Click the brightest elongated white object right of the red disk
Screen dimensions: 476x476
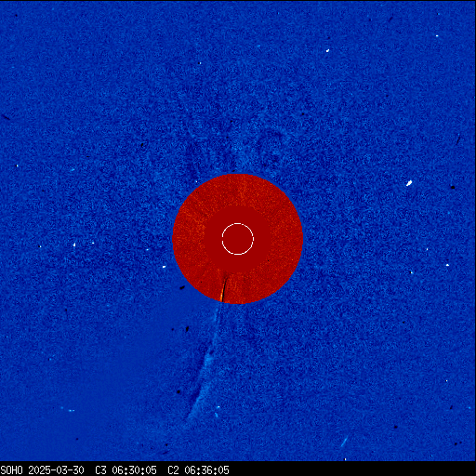click(x=409, y=183)
